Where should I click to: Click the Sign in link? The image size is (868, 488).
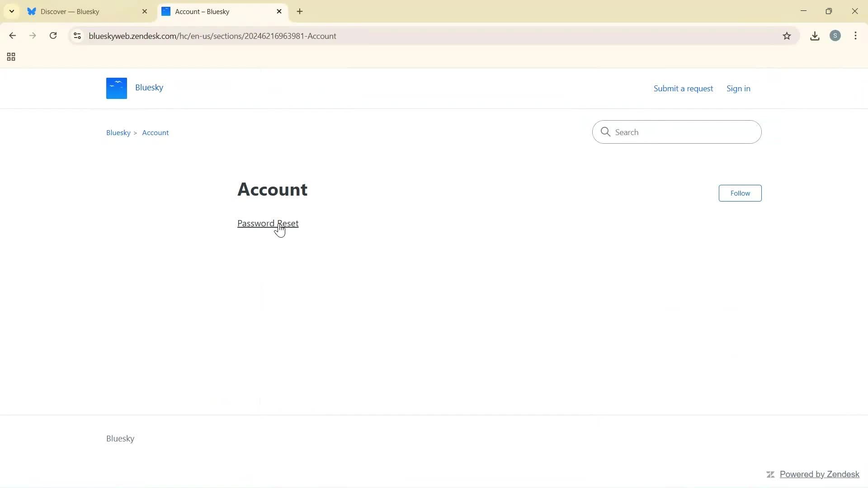(738, 88)
